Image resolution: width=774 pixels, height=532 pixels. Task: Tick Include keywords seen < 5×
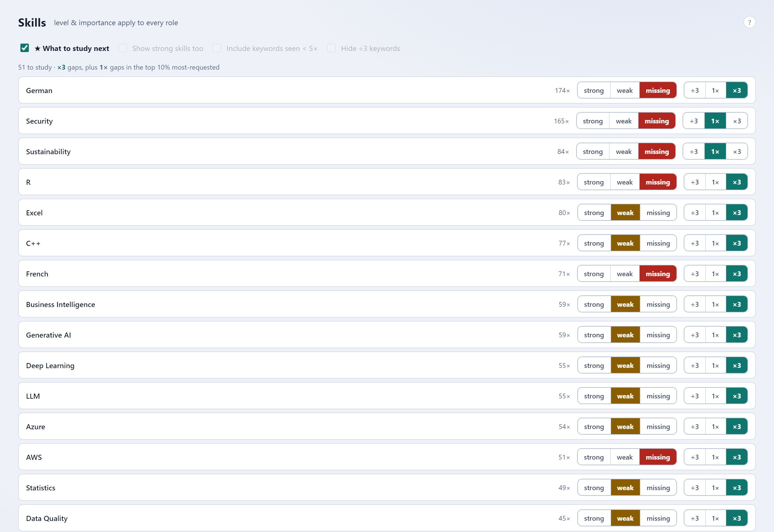[217, 48]
